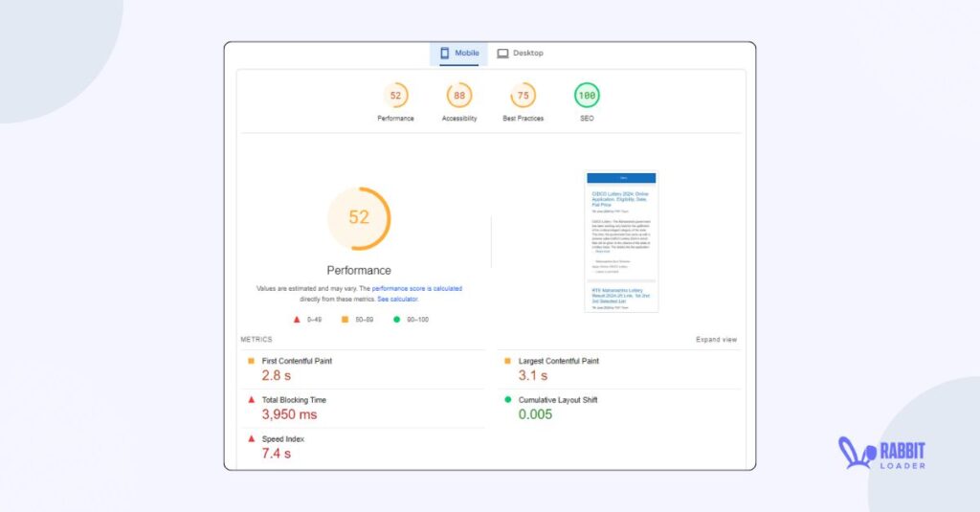
Task: Click the 3,950 ms value
Action: (289, 414)
